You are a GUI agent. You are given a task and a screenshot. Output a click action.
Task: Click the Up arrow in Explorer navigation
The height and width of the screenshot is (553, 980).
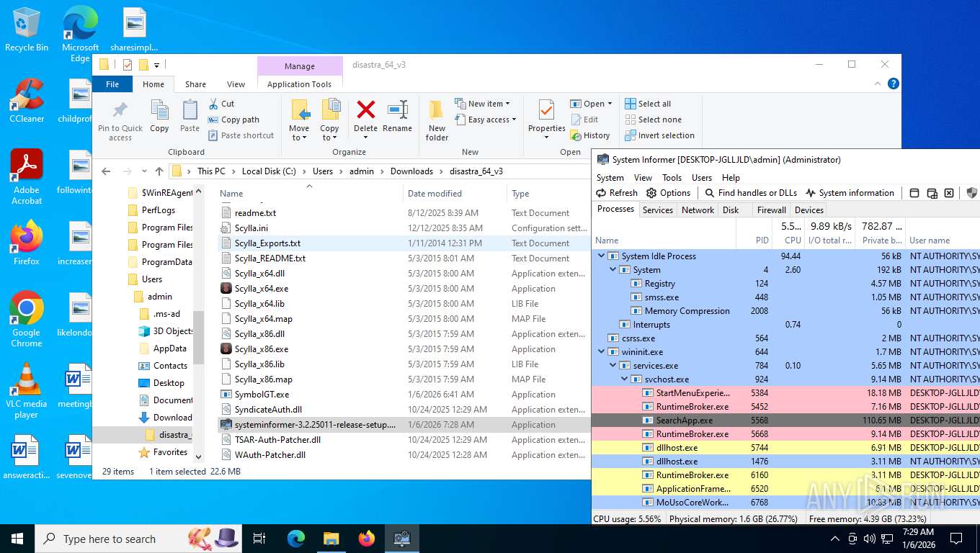click(x=159, y=171)
